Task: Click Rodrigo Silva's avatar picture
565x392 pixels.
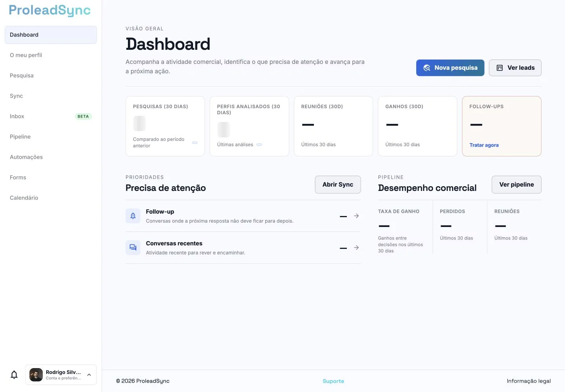Action: point(36,375)
